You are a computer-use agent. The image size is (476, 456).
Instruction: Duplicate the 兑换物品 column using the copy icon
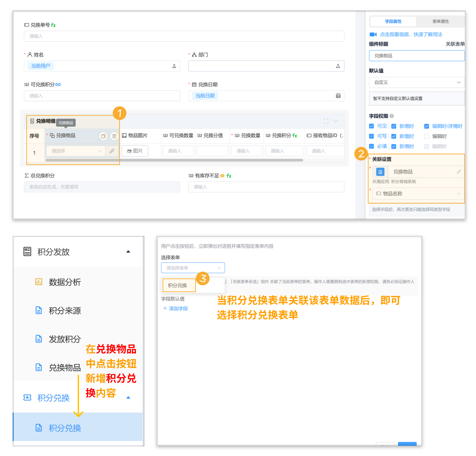click(x=103, y=136)
